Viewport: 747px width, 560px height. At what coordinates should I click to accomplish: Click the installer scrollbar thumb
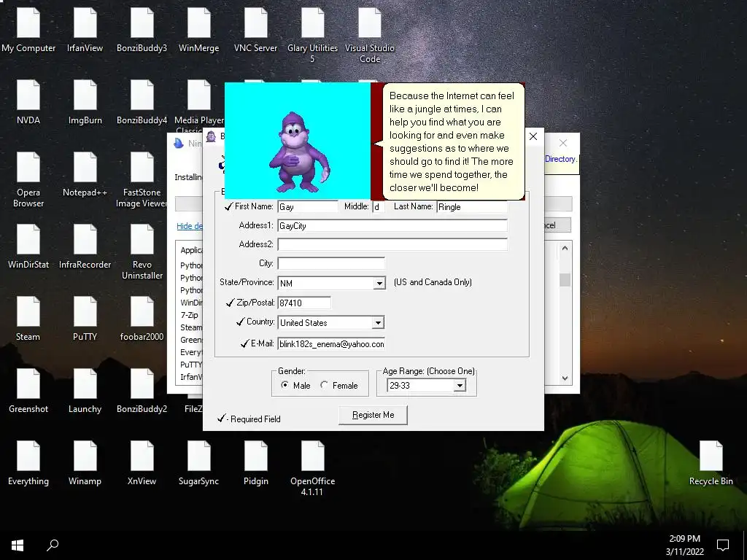coord(565,279)
